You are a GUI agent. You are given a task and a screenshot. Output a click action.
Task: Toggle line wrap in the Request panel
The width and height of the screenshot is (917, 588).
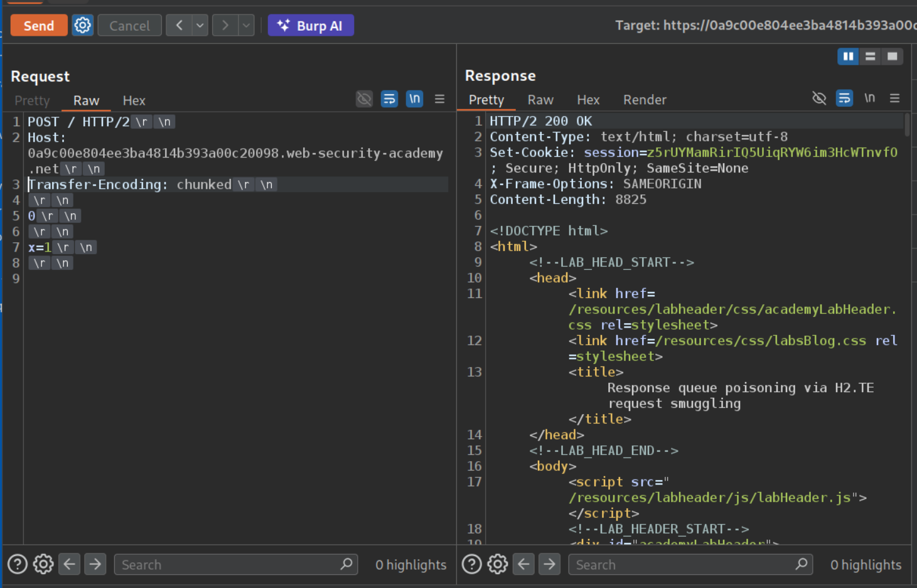pyautogui.click(x=389, y=99)
